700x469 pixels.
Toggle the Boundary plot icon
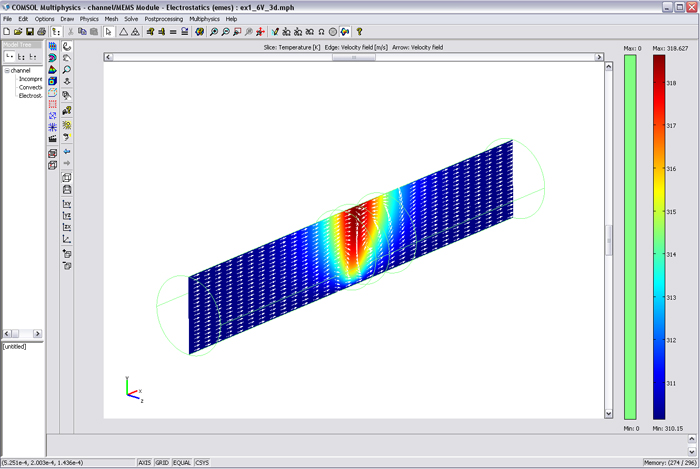(52, 81)
